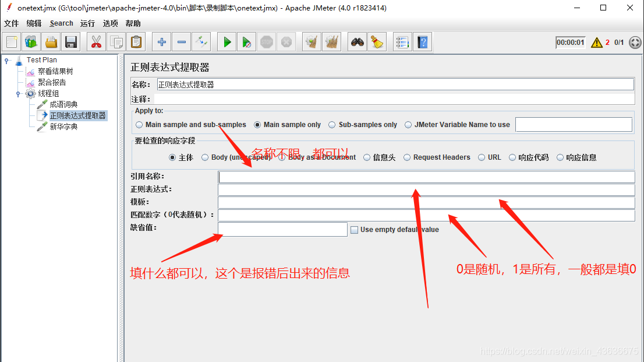The height and width of the screenshot is (362, 644).
Task: Open Help question mark icon
Action: (423, 42)
